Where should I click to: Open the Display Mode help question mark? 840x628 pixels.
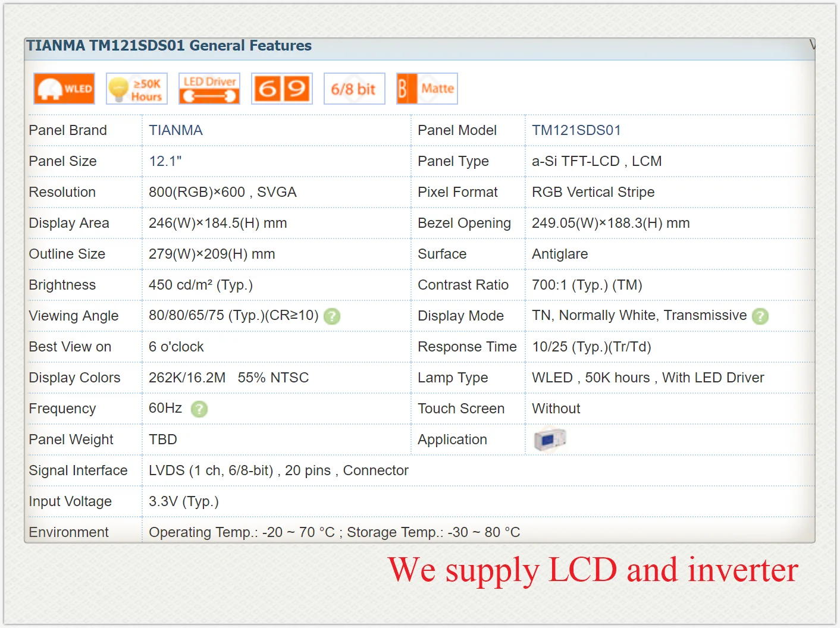[x=760, y=316]
